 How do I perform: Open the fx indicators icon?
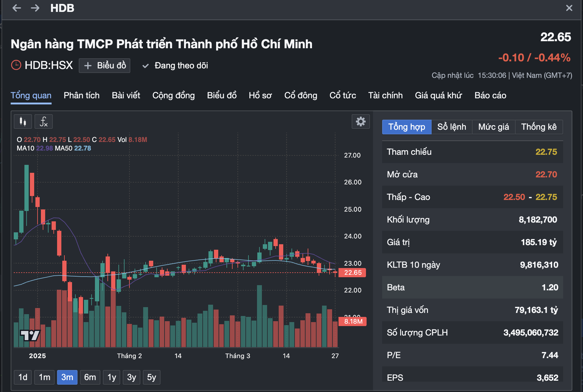coord(44,122)
